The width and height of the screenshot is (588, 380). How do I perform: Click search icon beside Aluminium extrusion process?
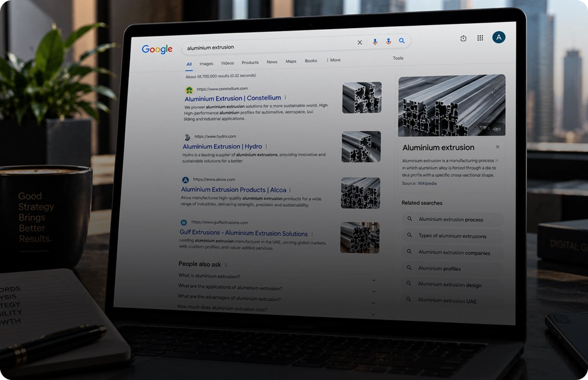pos(410,218)
